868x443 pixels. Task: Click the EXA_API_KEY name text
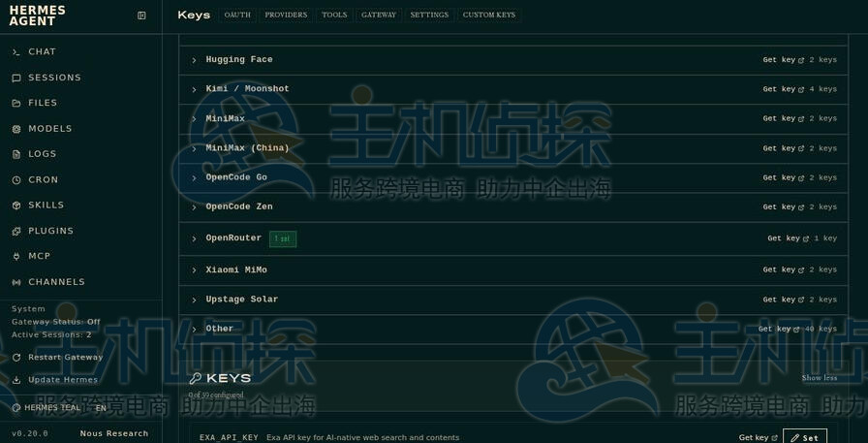(x=229, y=437)
